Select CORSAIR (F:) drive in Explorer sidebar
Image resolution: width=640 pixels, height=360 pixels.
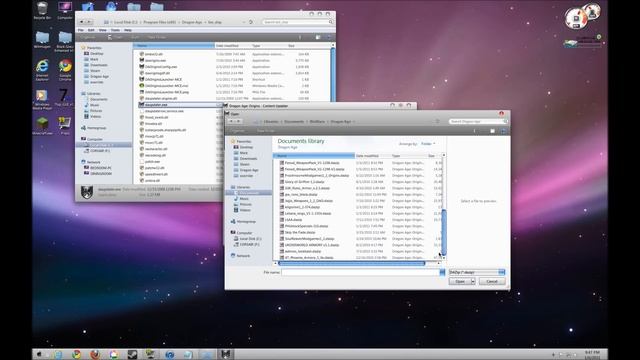(98, 151)
